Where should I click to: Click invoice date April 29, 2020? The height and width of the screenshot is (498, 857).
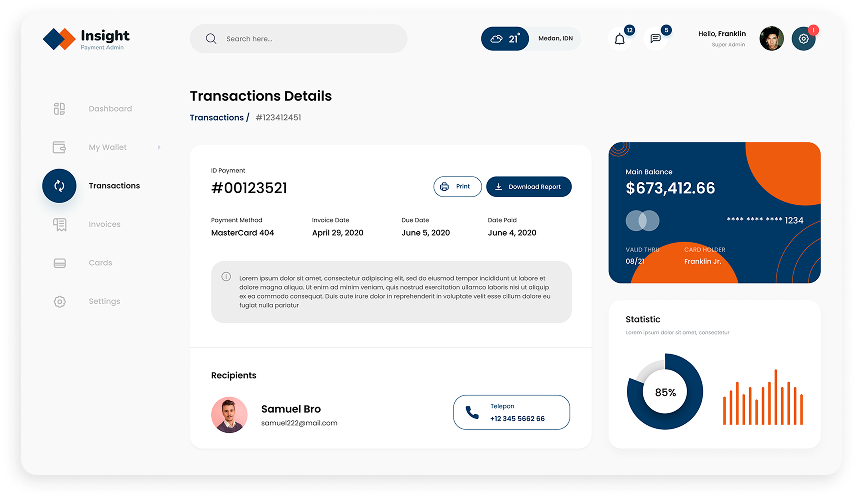pos(338,233)
